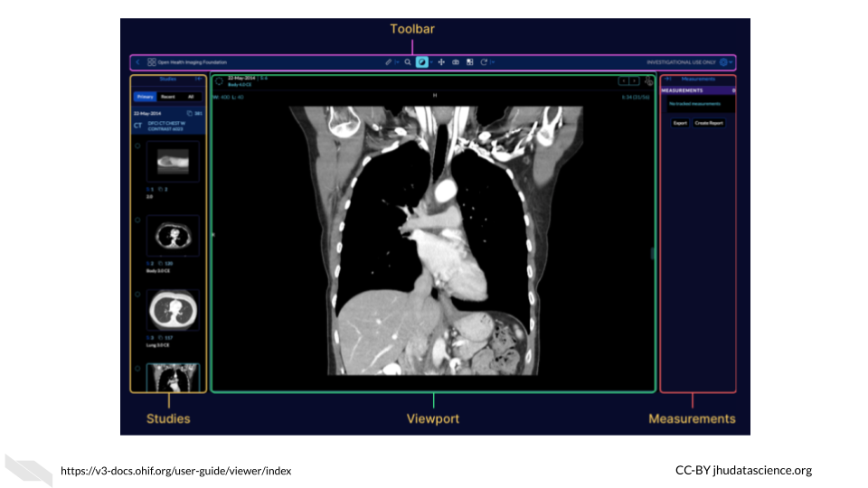Viewport: 868px width, 488px height.
Task: Click the Capture camera icon
Action: (456, 62)
